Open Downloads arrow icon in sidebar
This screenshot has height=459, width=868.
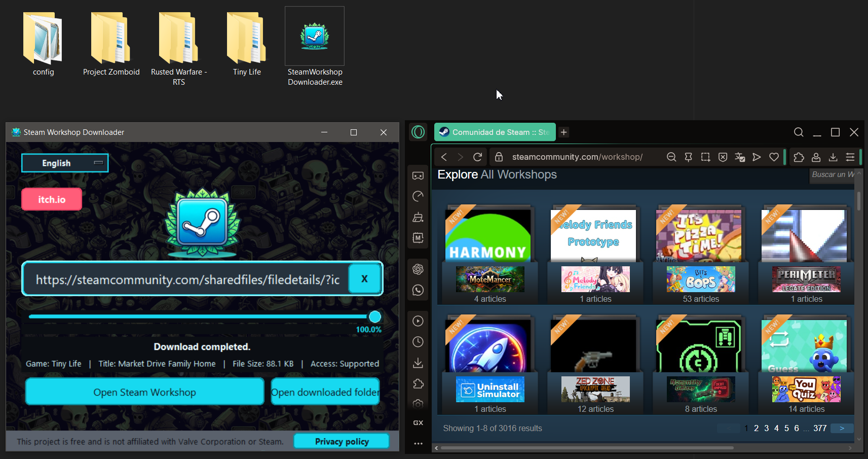point(418,363)
